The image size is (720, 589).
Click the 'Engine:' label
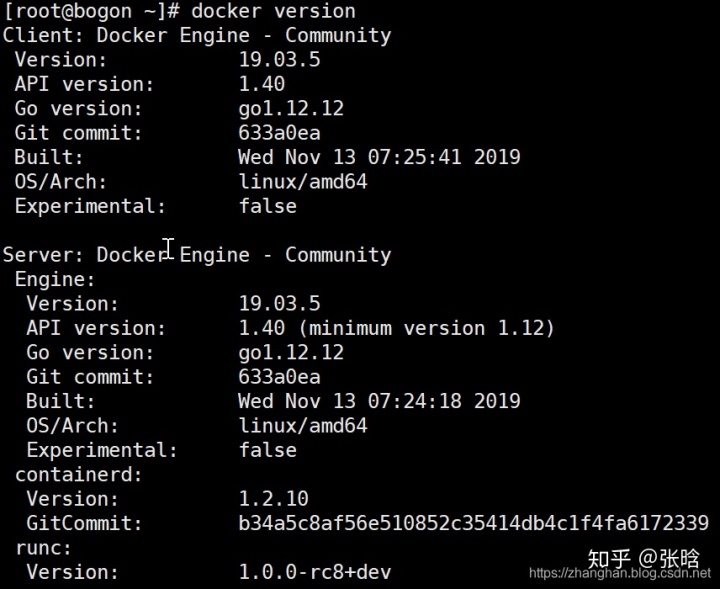55,280
